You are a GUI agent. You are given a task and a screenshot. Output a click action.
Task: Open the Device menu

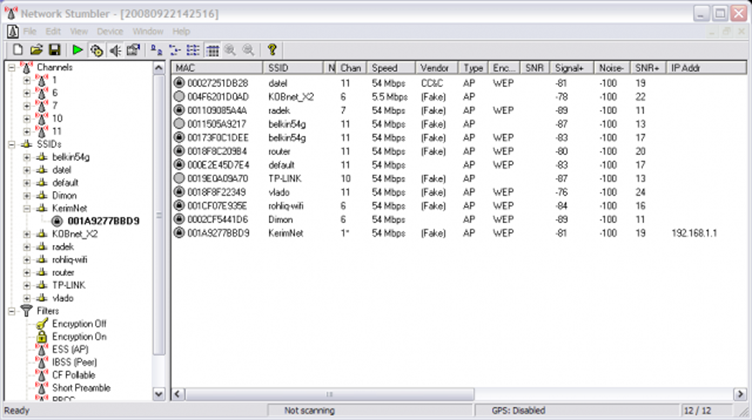pyautogui.click(x=110, y=31)
